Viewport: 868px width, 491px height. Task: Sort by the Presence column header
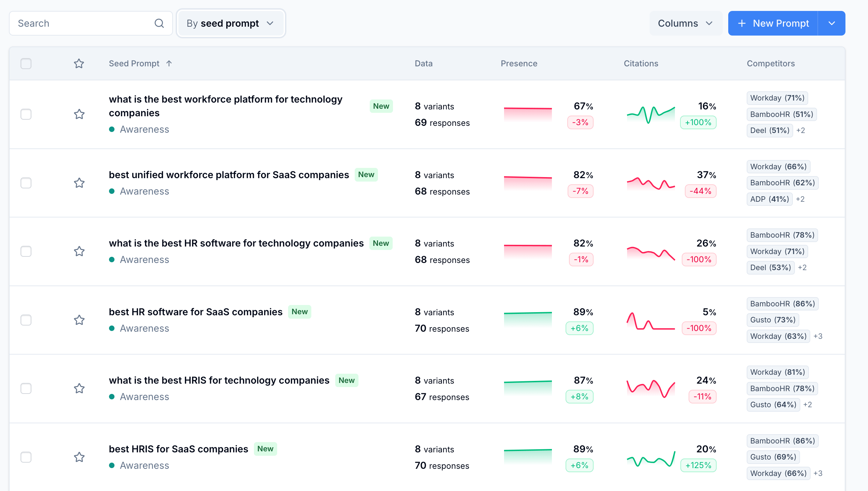(x=519, y=64)
